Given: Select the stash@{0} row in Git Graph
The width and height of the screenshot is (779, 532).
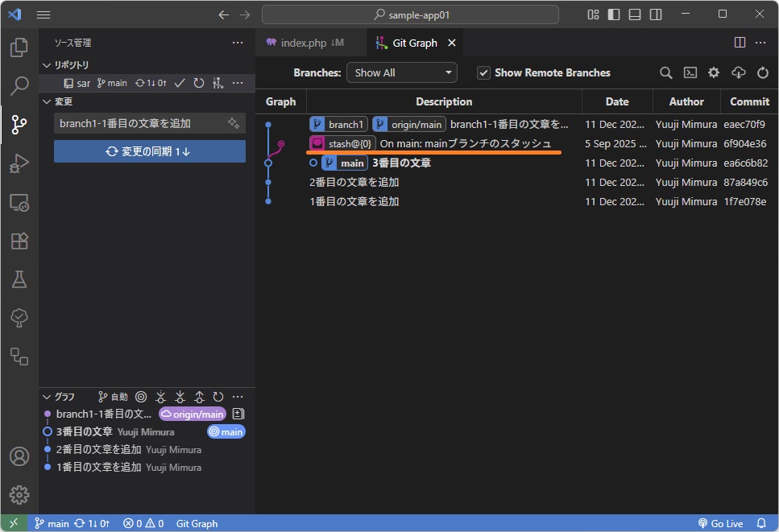Looking at the screenshot, I should coord(516,143).
